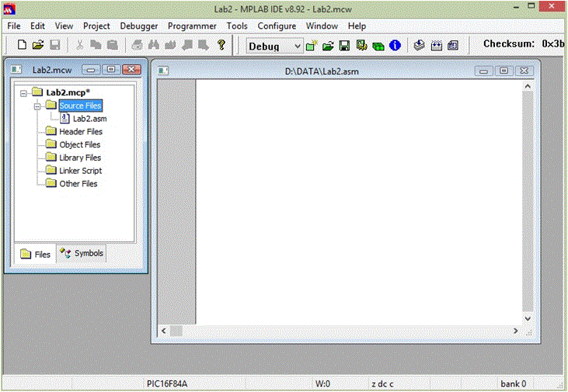Viewport: 568px width, 392px height.
Task: Click the 'bank 0' status entry
Action: coord(514,383)
